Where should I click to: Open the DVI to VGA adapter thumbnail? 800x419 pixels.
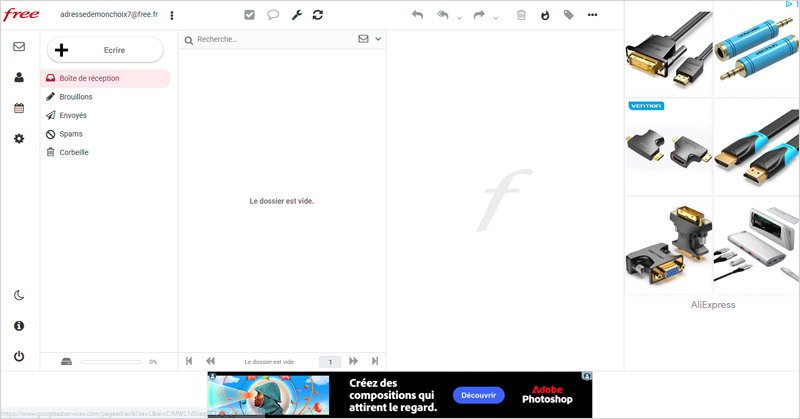[669, 245]
